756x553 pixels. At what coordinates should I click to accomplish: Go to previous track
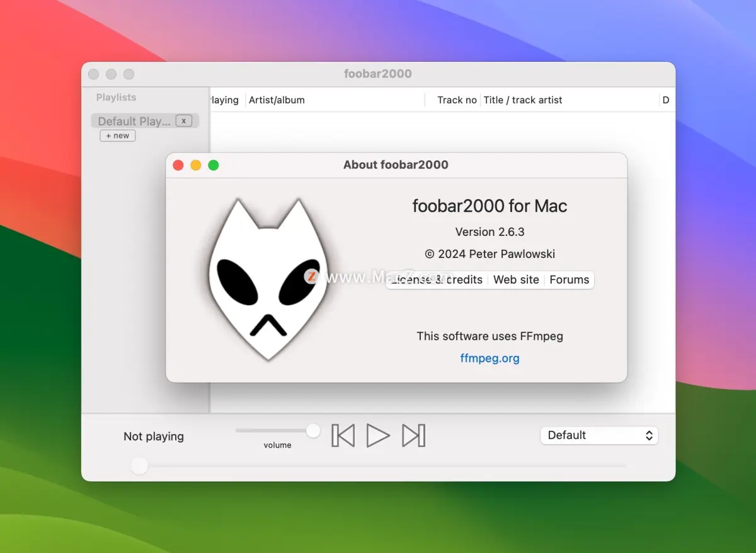343,435
